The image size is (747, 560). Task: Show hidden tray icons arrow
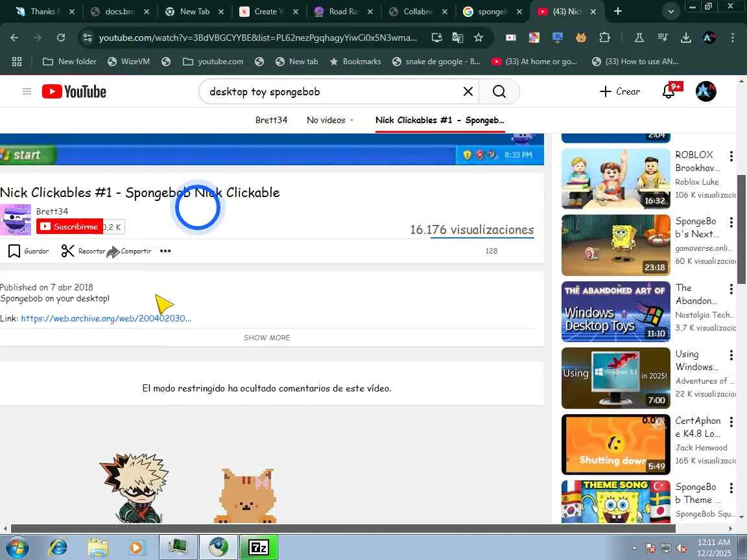tap(634, 548)
